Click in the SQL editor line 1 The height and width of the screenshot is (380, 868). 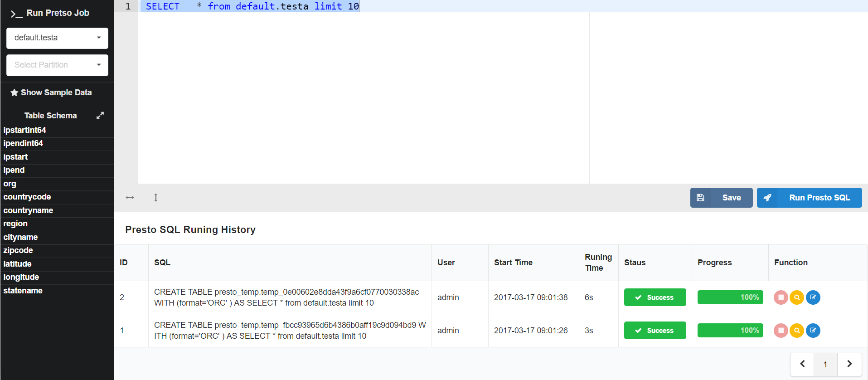click(503, 6)
